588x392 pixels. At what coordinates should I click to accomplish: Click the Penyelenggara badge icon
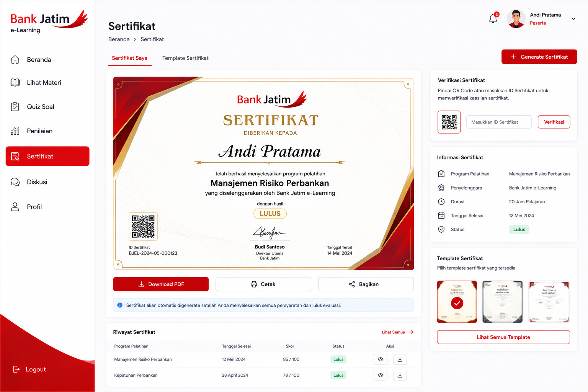click(x=441, y=188)
